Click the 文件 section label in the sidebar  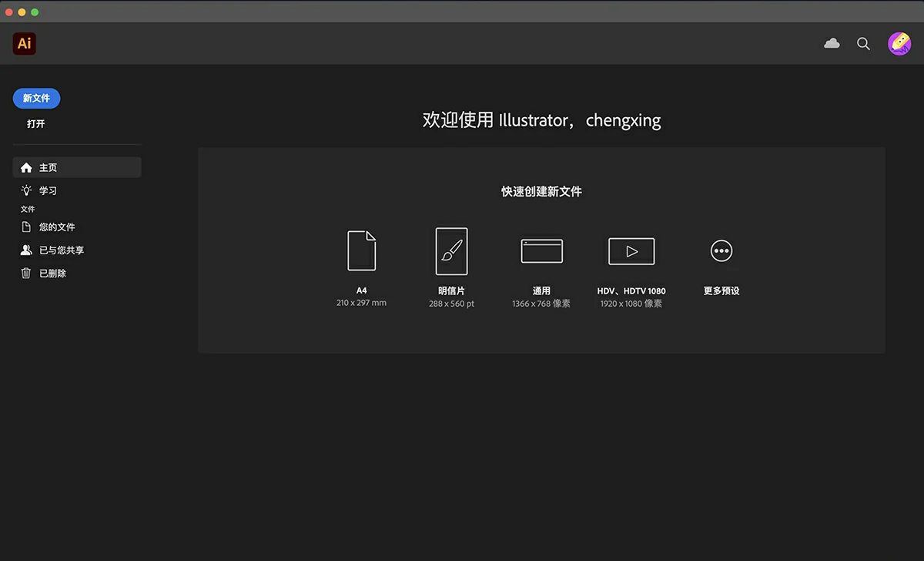(x=28, y=209)
